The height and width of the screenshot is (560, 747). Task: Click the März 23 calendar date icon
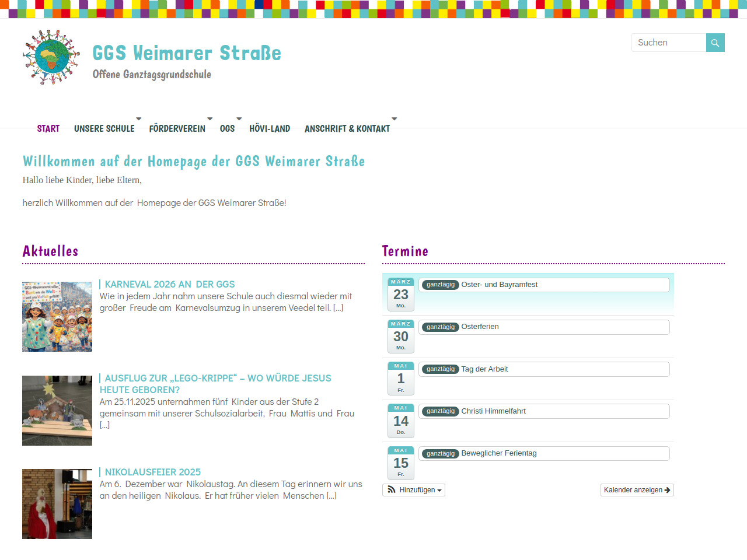pos(400,295)
